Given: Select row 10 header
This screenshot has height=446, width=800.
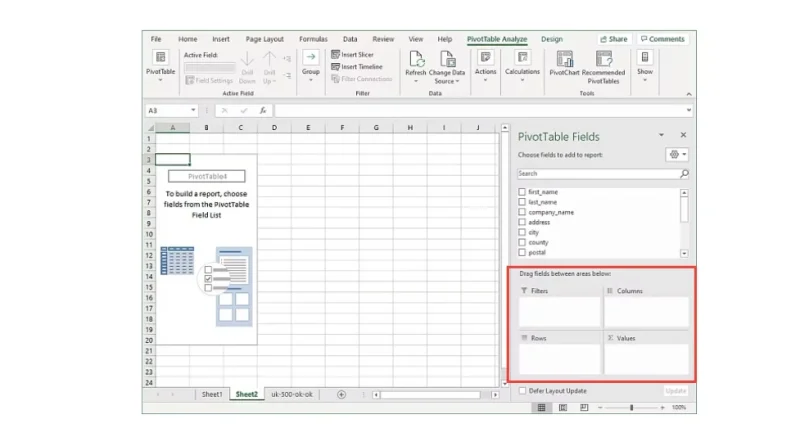Looking at the screenshot, I should (x=149, y=234).
